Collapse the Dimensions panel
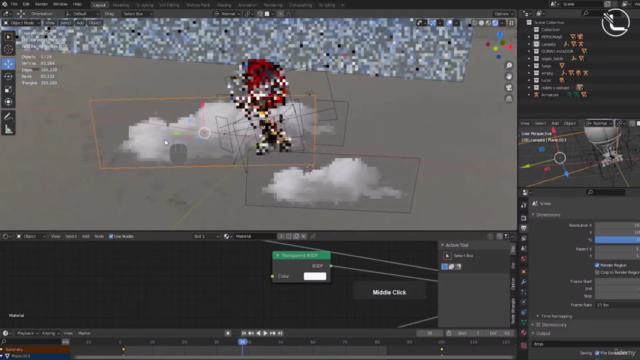The width and height of the screenshot is (640, 360). tap(533, 215)
